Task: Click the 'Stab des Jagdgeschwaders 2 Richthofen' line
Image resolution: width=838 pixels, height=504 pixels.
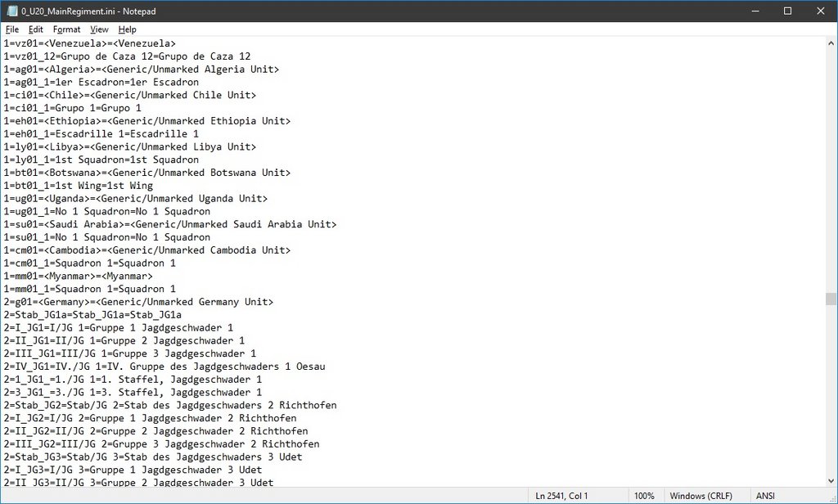Action: (170, 405)
